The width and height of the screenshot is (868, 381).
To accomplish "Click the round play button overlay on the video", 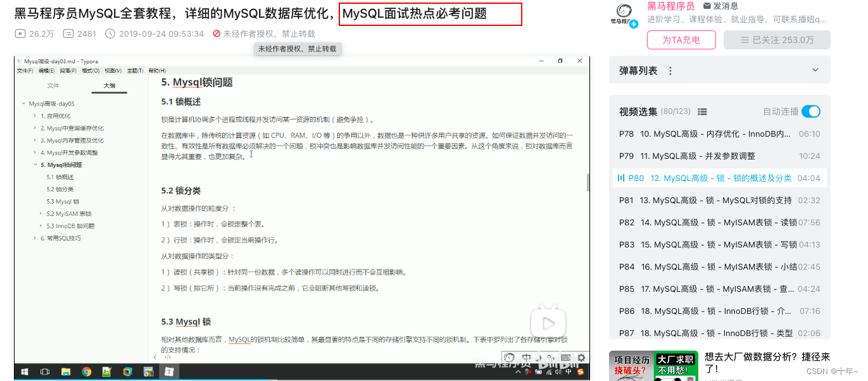I will click(x=548, y=323).
